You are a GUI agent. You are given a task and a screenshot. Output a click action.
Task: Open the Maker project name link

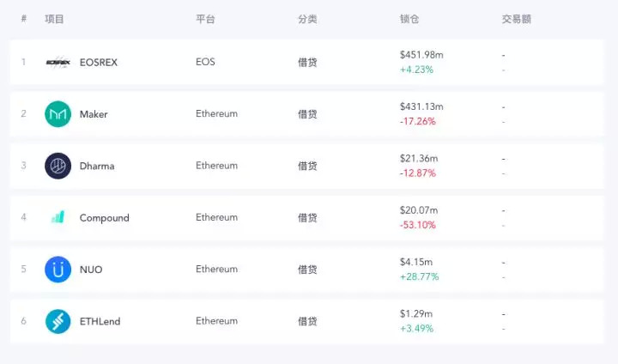(x=94, y=114)
